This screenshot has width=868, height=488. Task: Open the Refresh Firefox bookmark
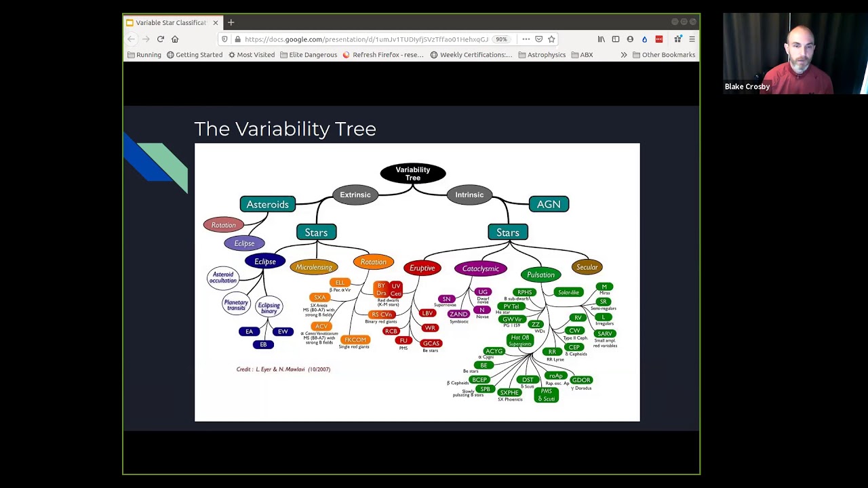tap(383, 55)
